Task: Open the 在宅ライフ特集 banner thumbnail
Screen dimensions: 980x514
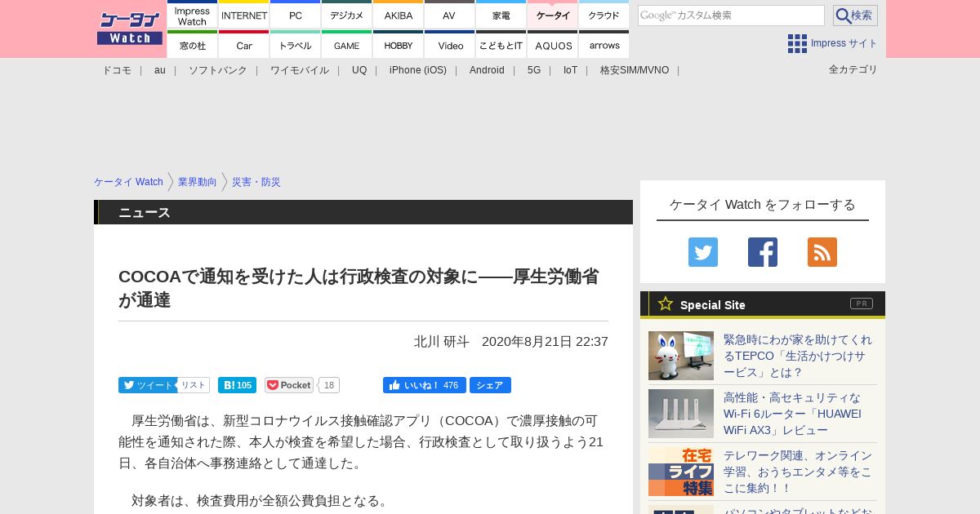Action: pyautogui.click(x=681, y=472)
